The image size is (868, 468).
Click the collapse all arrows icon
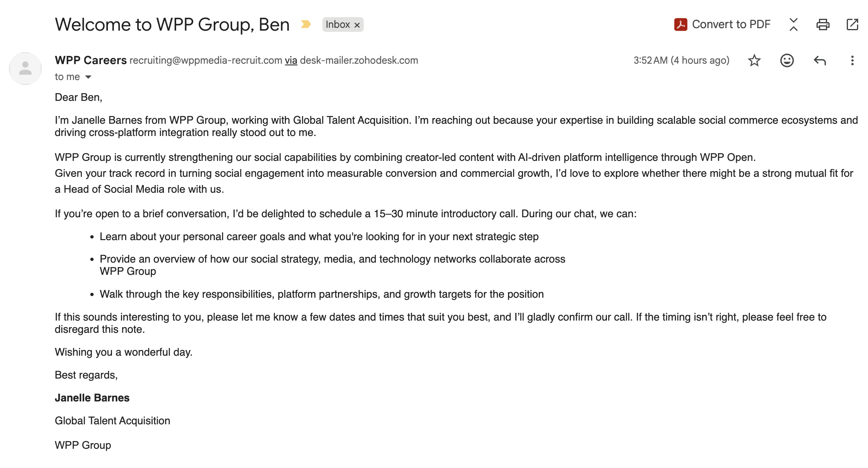(x=793, y=25)
